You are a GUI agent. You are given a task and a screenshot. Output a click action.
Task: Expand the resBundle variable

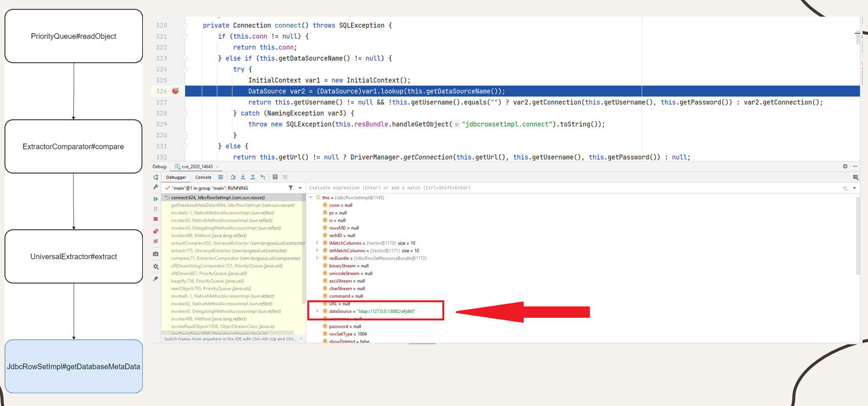(x=317, y=259)
